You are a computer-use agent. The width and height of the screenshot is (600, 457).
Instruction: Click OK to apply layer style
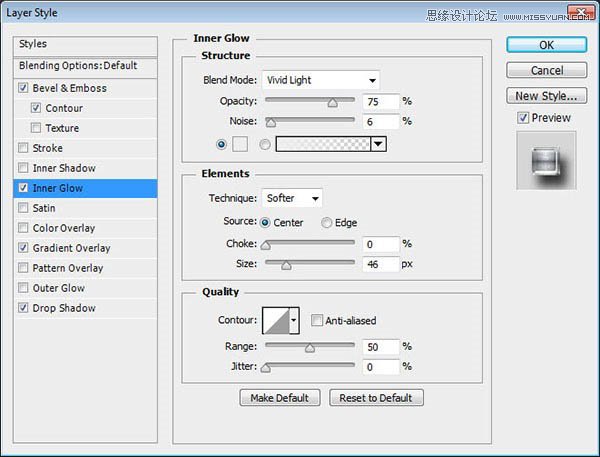click(546, 45)
